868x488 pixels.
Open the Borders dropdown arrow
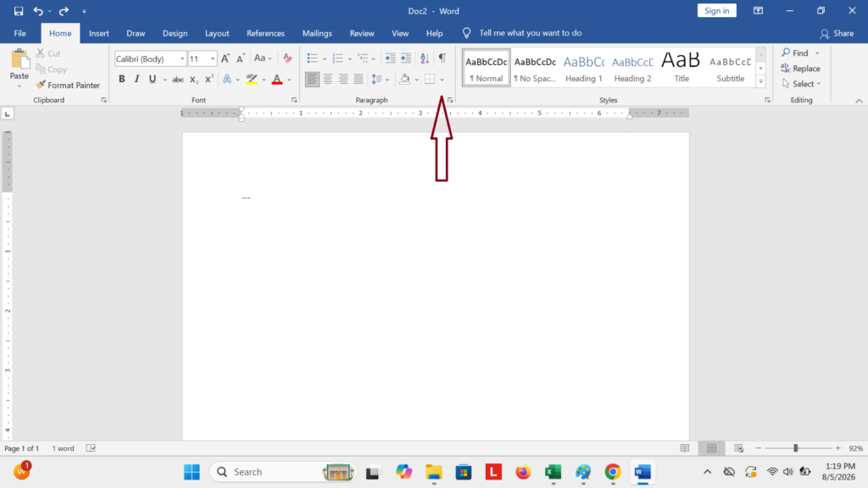[x=442, y=80]
